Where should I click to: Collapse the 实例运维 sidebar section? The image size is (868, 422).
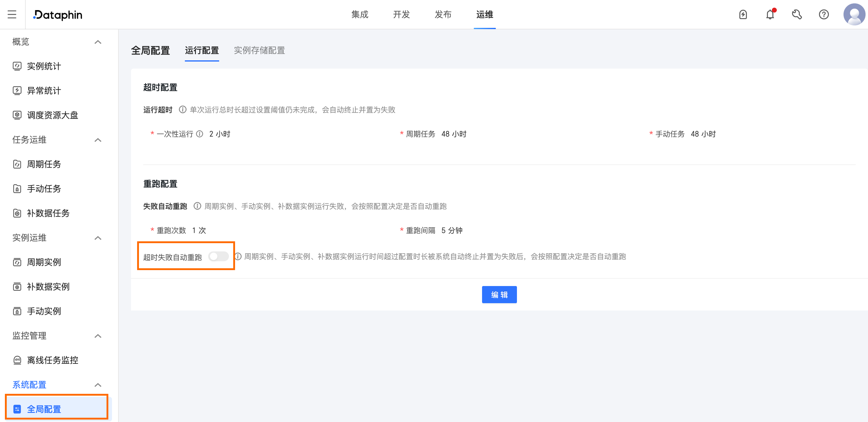click(98, 238)
